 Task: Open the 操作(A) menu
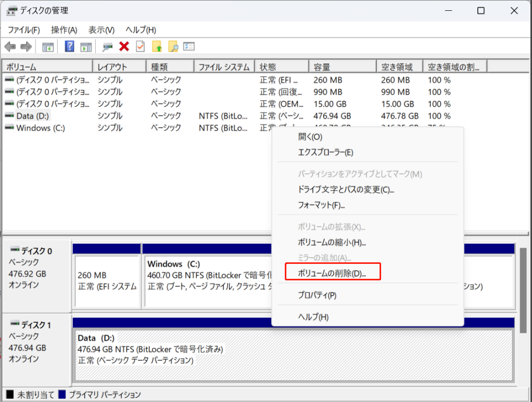[64, 30]
